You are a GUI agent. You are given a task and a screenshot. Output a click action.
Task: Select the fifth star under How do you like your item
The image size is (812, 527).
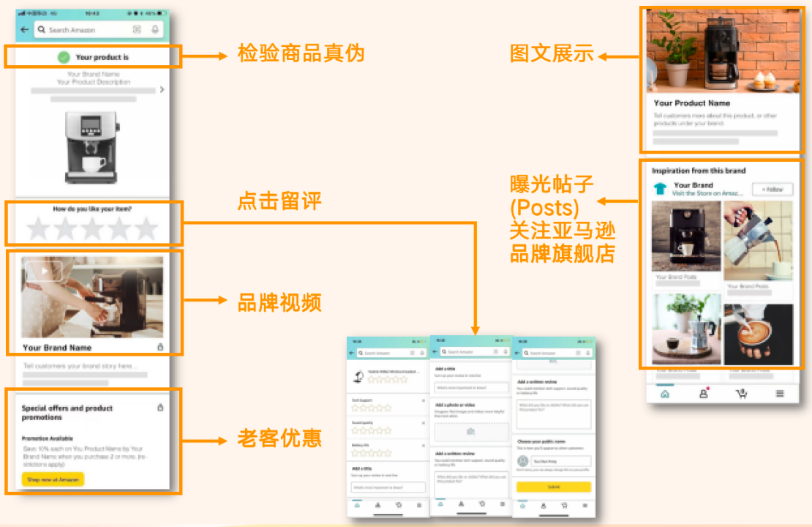click(146, 229)
